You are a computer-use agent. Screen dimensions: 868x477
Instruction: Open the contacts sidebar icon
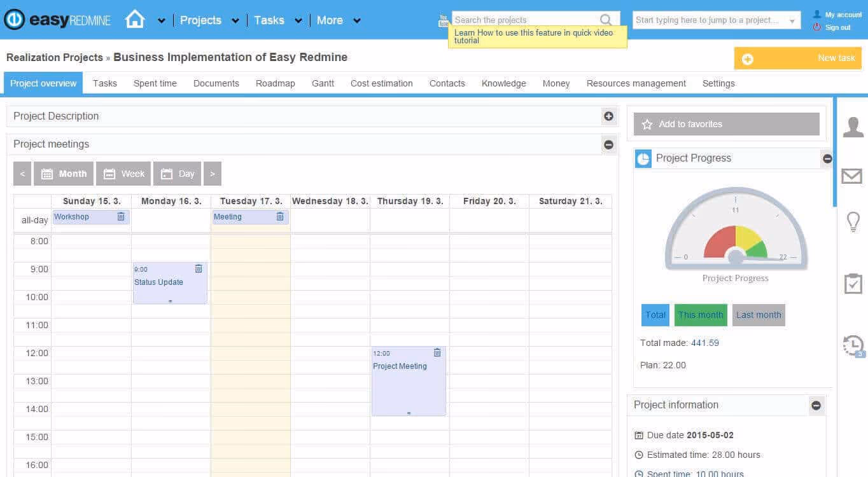[853, 126]
